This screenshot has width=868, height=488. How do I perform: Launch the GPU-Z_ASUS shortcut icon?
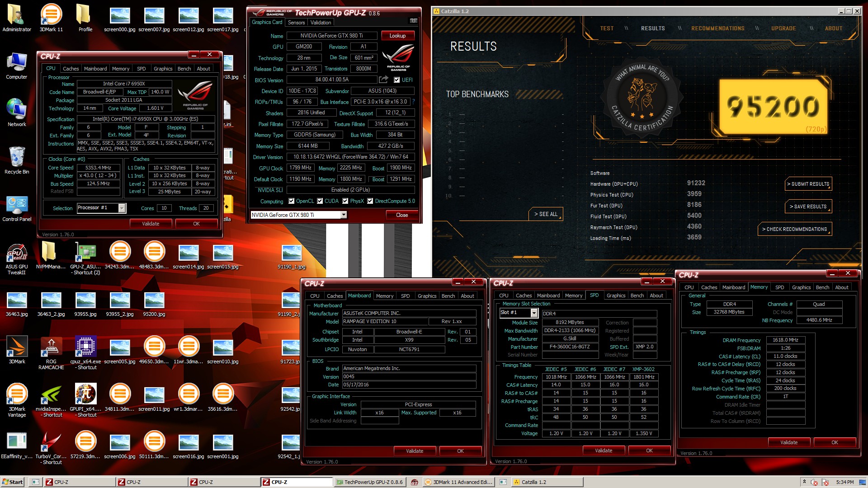tap(85, 258)
